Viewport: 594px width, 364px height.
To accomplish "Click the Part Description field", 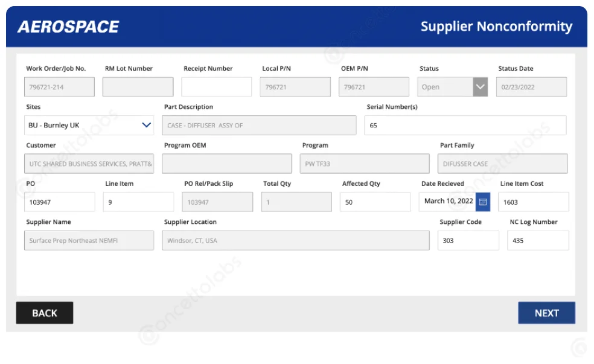I will (x=259, y=126).
